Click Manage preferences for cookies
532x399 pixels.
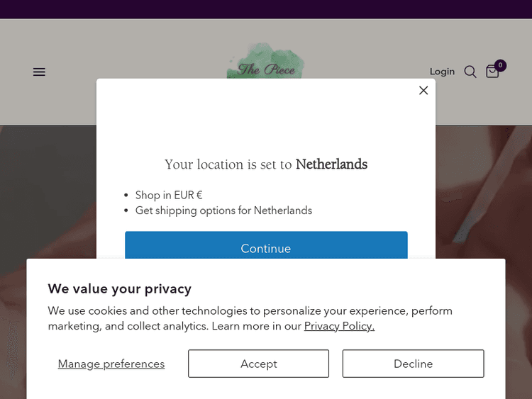[111, 364]
